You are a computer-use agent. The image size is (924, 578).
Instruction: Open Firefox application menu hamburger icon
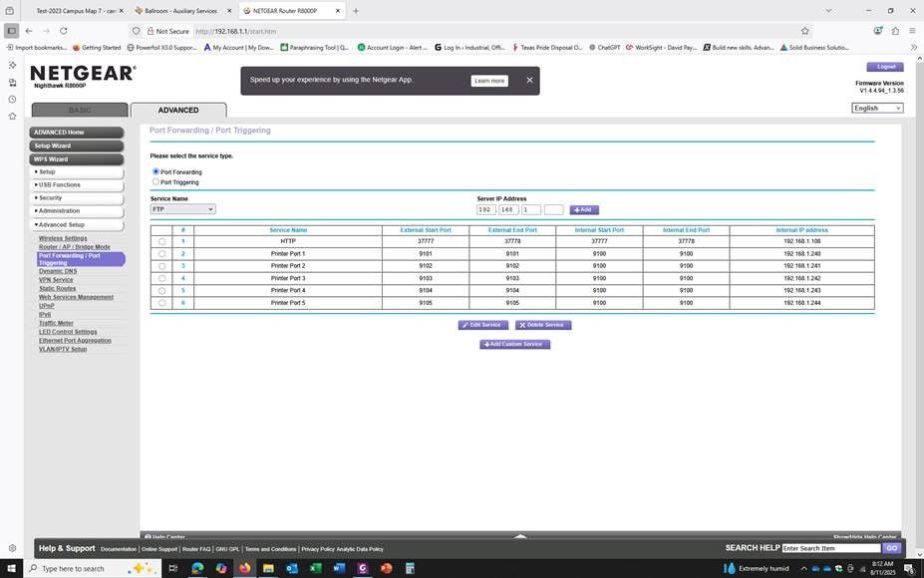click(x=912, y=31)
